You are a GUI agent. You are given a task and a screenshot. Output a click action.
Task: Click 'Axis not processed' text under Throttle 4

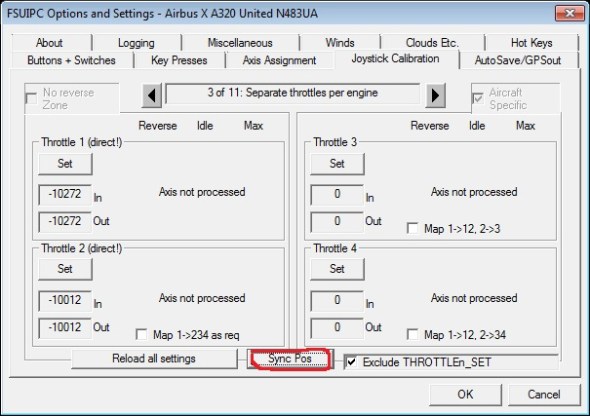pyautogui.click(x=474, y=298)
